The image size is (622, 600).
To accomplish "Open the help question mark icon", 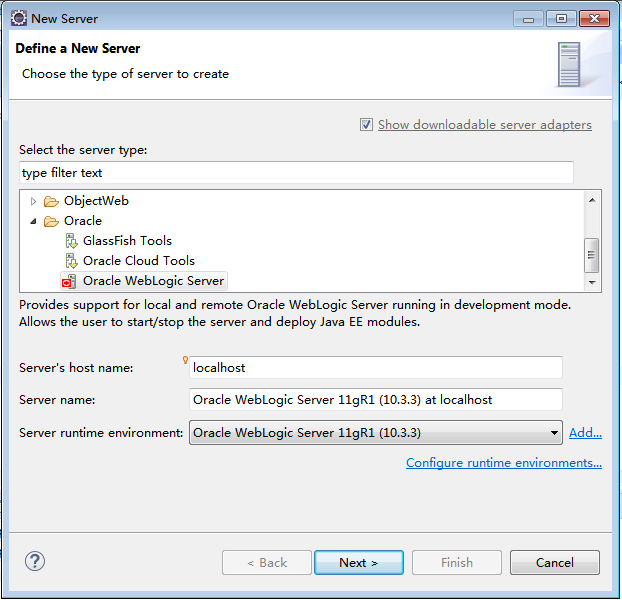I will pyautogui.click(x=35, y=561).
